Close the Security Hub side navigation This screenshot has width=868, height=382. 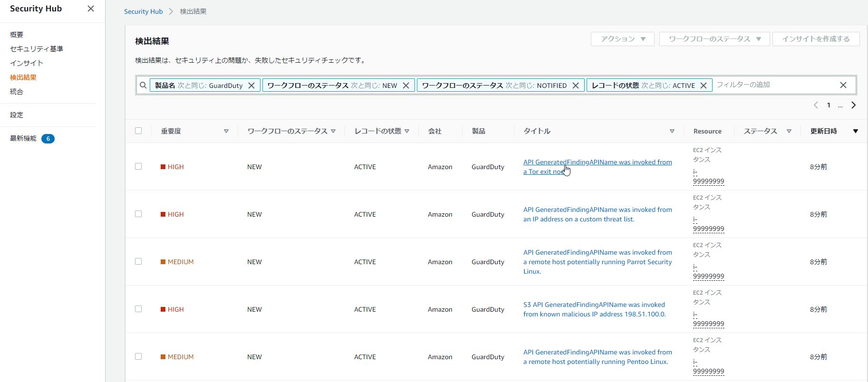coord(91,9)
